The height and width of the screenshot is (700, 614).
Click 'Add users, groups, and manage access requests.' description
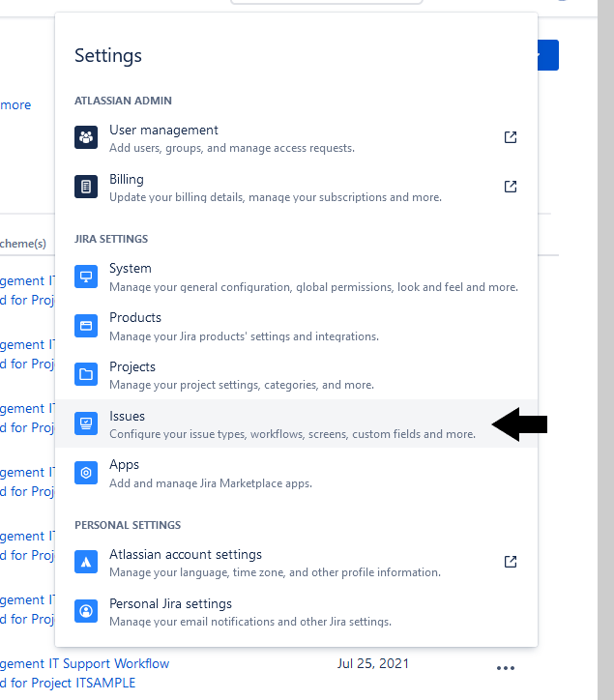[x=232, y=148]
